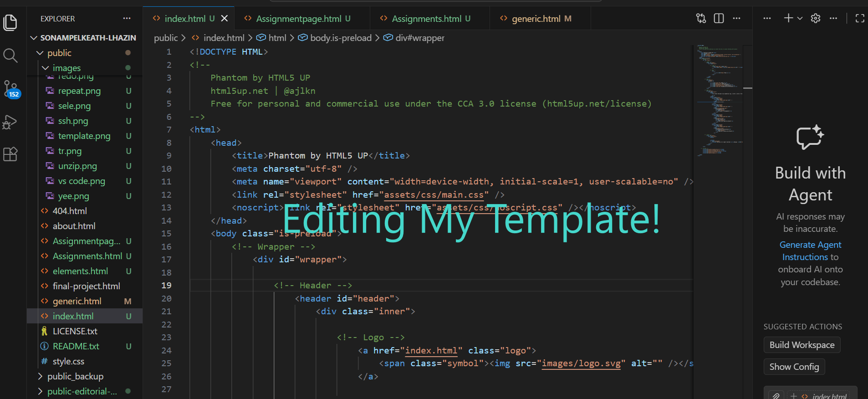Click the Build Workspace button
The height and width of the screenshot is (399, 868).
pyautogui.click(x=802, y=345)
